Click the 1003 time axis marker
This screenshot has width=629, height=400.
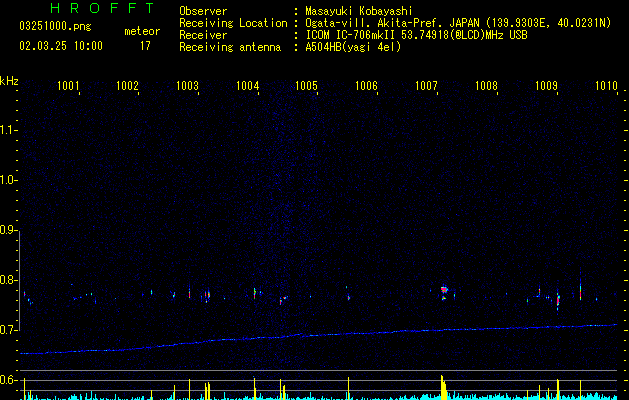click(187, 85)
